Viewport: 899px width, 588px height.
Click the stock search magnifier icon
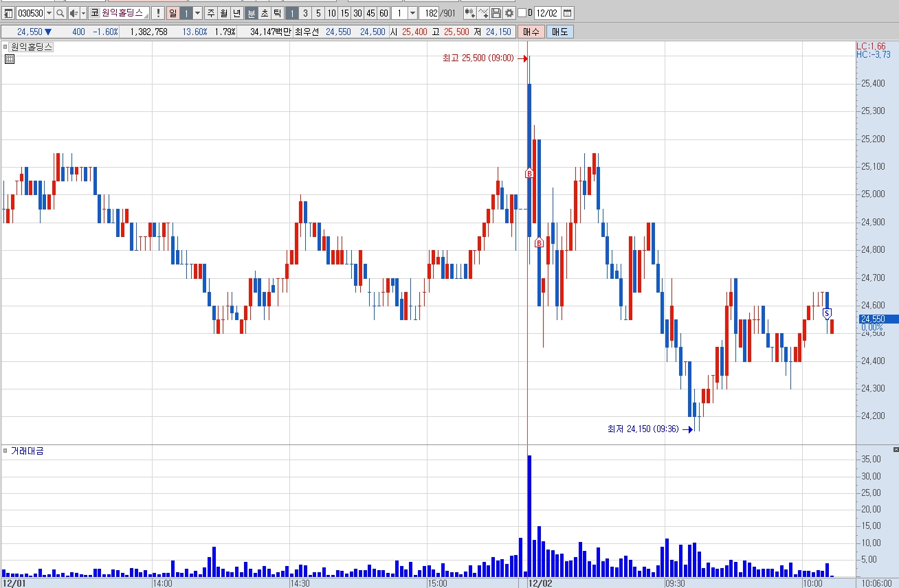click(60, 13)
